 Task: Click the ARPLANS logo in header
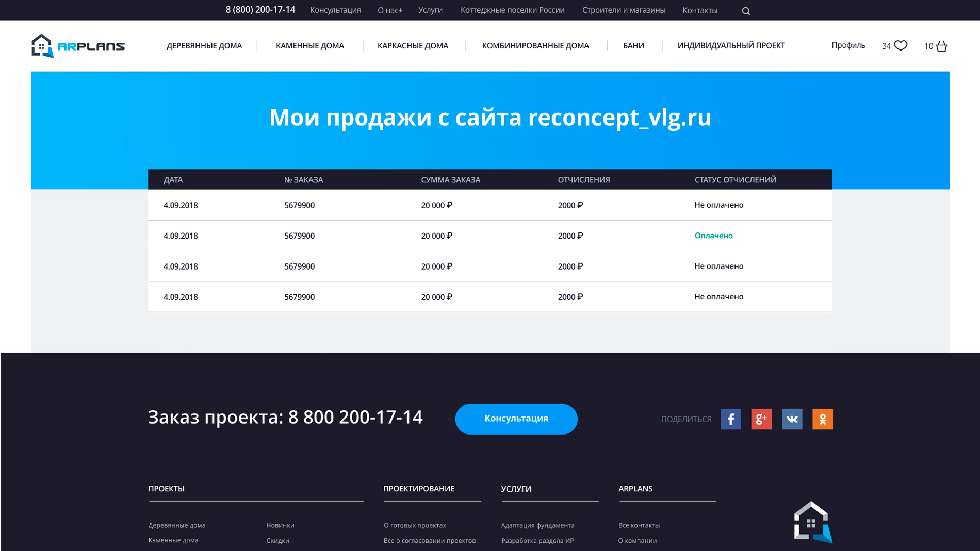(x=78, y=46)
